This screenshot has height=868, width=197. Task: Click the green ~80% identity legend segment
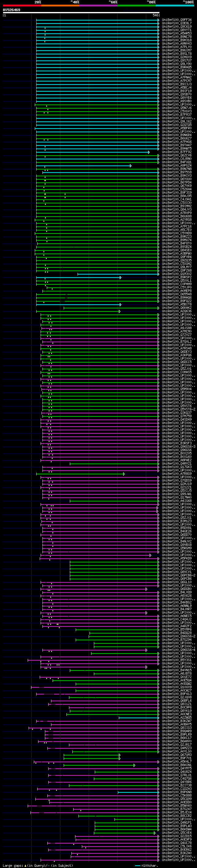point(137,6)
